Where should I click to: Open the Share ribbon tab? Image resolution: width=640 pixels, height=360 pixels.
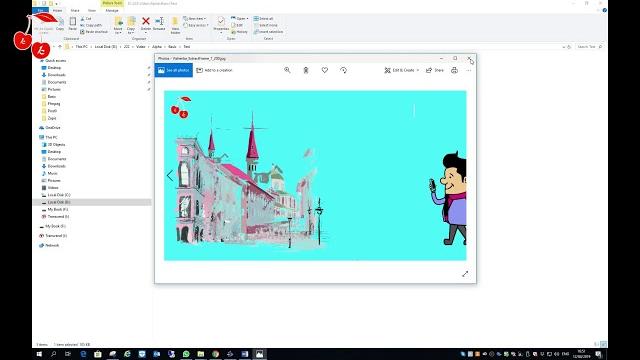tap(75, 10)
